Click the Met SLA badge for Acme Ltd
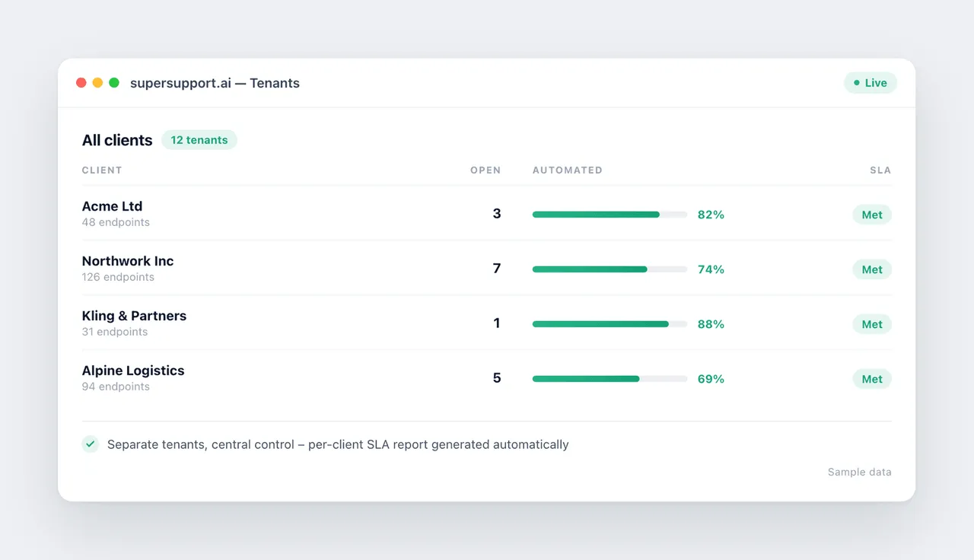The image size is (974, 560). click(872, 215)
